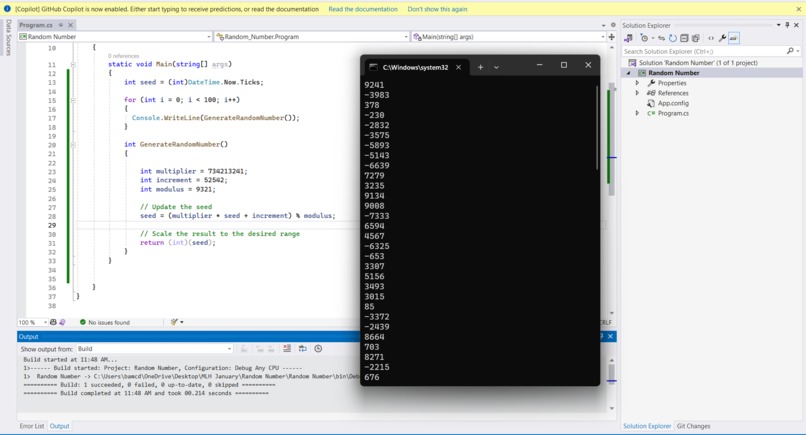Click the code cleanup broom icon
This screenshot has width=806, height=435.
click(x=174, y=322)
